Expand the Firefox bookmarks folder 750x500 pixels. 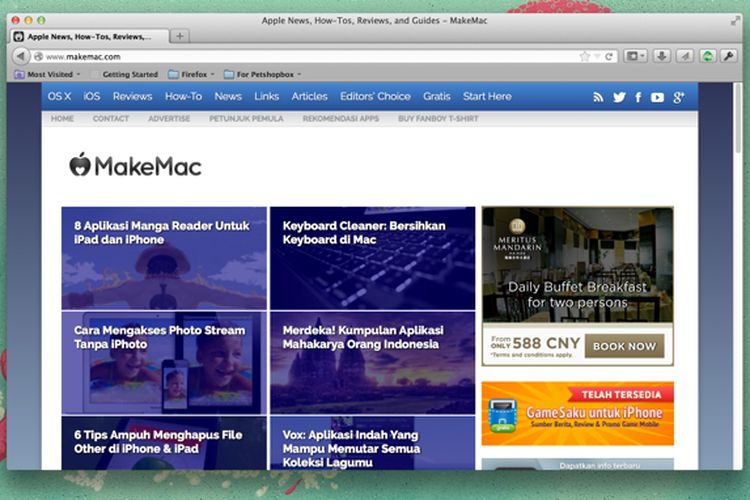click(191, 74)
